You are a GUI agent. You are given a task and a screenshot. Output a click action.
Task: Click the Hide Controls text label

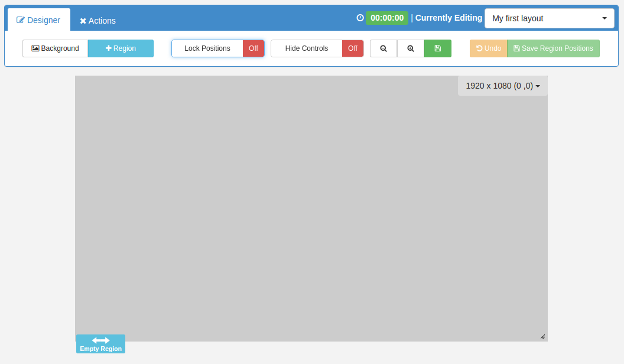(307, 48)
